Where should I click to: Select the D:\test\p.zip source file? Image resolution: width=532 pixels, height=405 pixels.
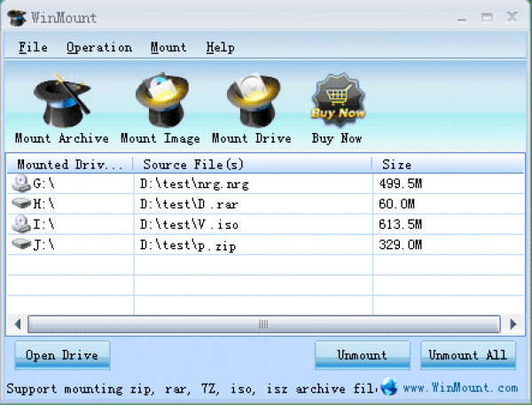tap(188, 245)
